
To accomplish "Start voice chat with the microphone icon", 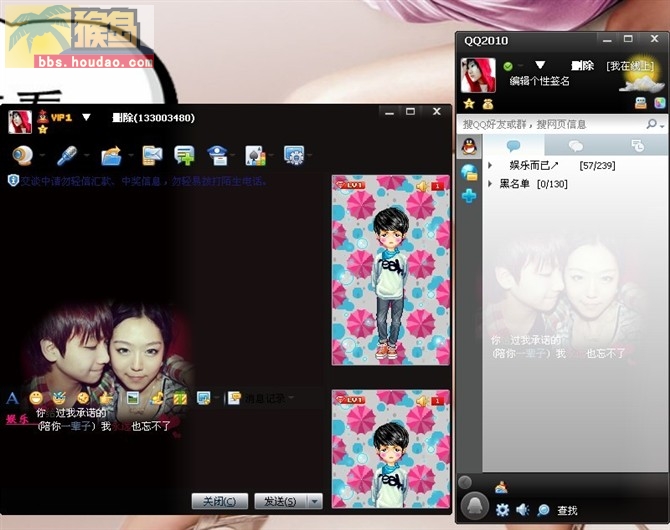I will coord(67,155).
